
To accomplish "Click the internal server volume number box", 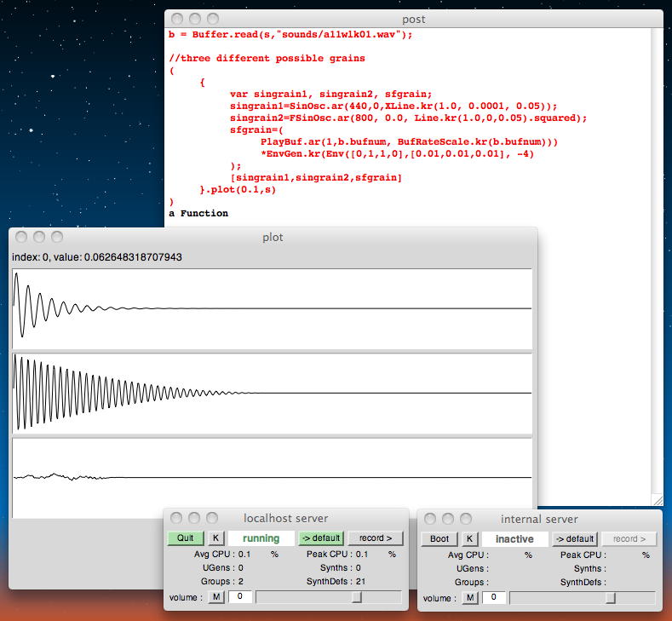I will (x=494, y=598).
